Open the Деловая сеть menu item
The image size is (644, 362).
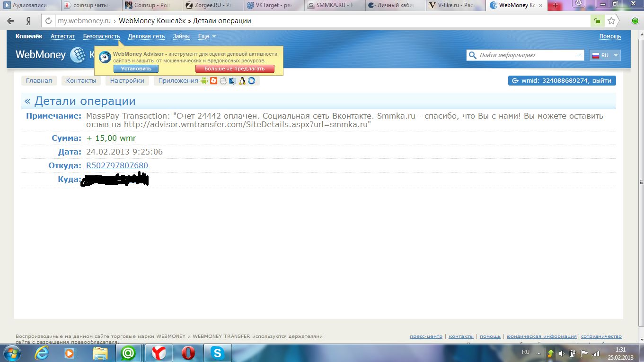point(146,36)
